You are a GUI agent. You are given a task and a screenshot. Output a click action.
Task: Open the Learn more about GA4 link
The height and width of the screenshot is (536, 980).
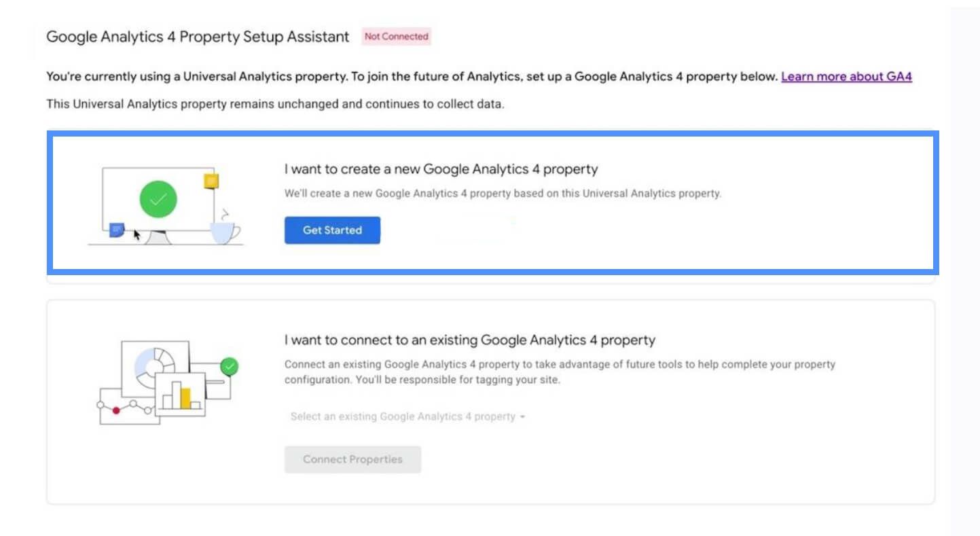pos(846,77)
